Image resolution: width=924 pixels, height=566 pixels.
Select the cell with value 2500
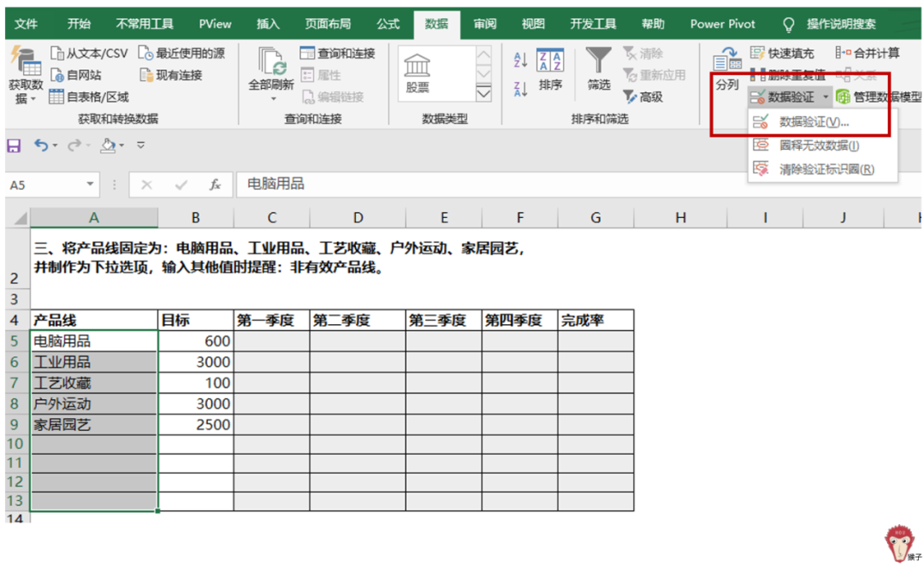[x=196, y=425]
